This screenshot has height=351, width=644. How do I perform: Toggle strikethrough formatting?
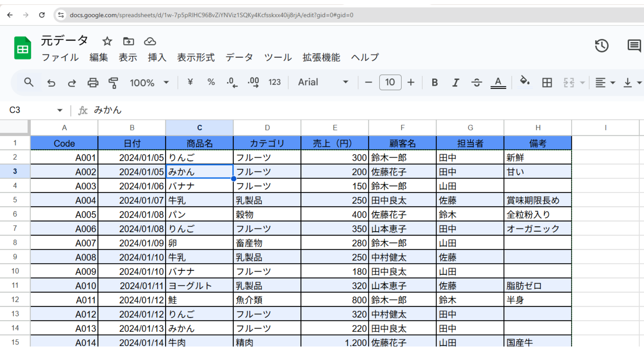(476, 83)
